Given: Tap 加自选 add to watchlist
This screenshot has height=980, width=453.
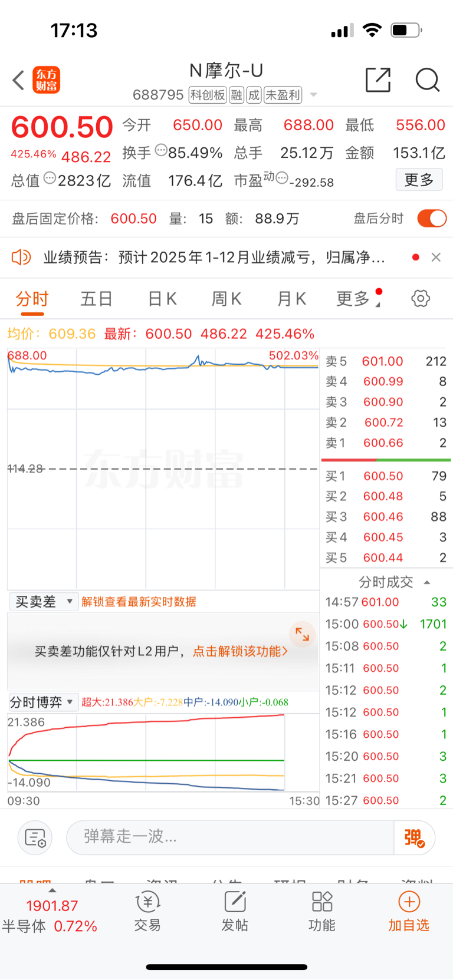Looking at the screenshot, I should click(409, 911).
